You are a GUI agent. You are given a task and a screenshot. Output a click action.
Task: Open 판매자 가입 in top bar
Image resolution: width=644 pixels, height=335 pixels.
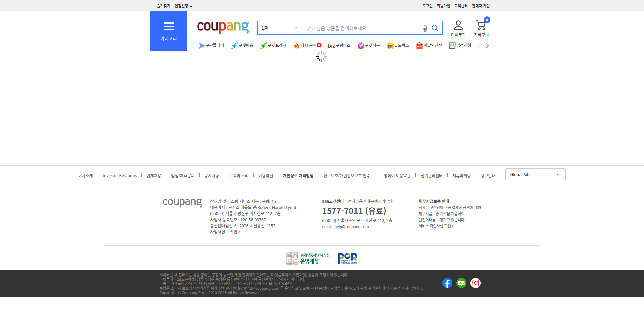tap(481, 6)
